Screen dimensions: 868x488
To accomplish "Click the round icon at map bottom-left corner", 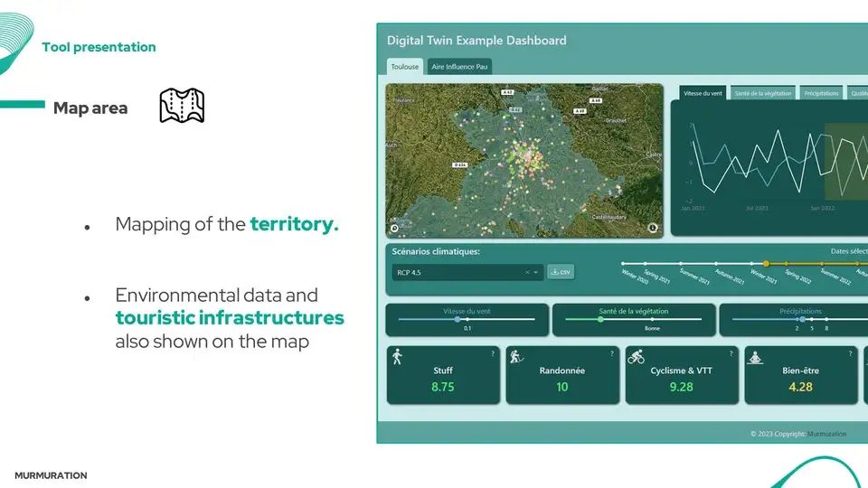I will 394,228.
